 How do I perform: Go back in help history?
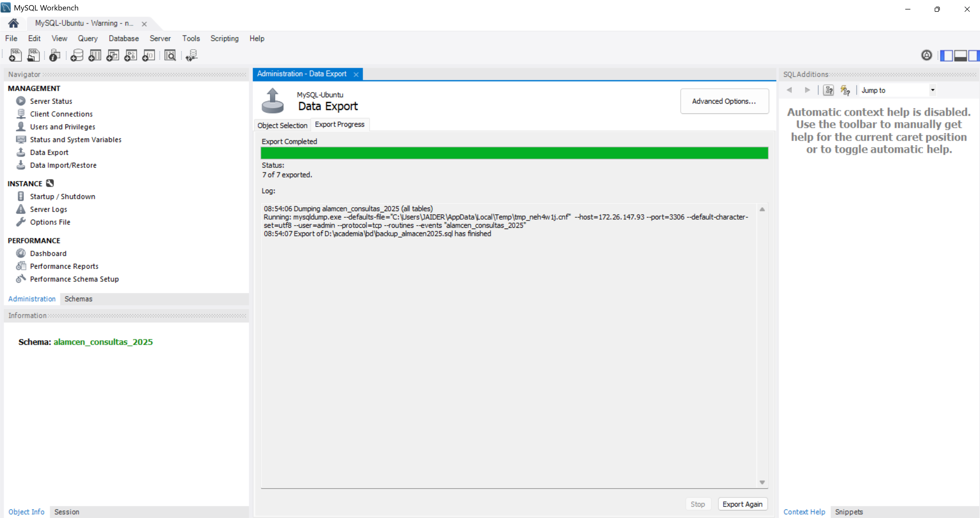click(x=789, y=90)
